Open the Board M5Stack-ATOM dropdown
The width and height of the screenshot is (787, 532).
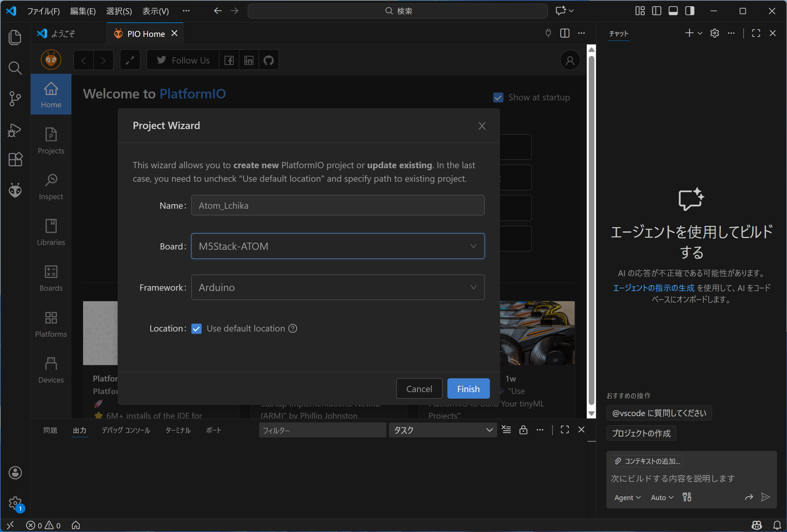338,246
